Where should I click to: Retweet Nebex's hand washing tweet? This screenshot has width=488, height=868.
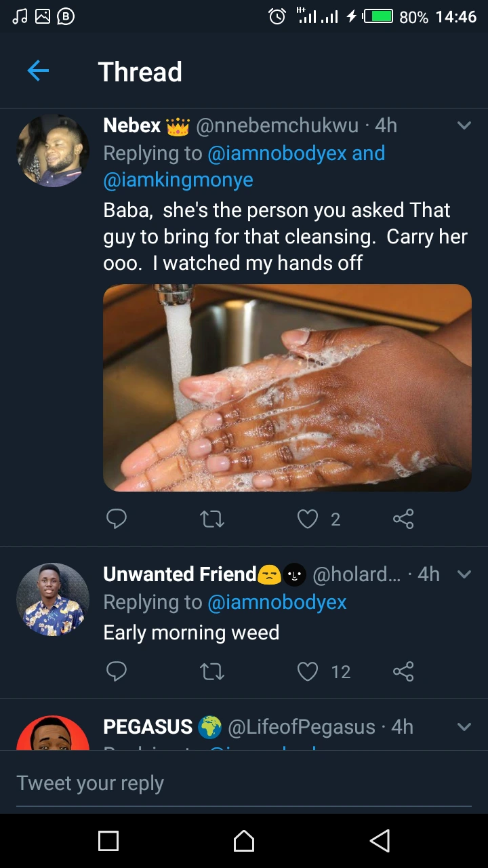(212, 519)
